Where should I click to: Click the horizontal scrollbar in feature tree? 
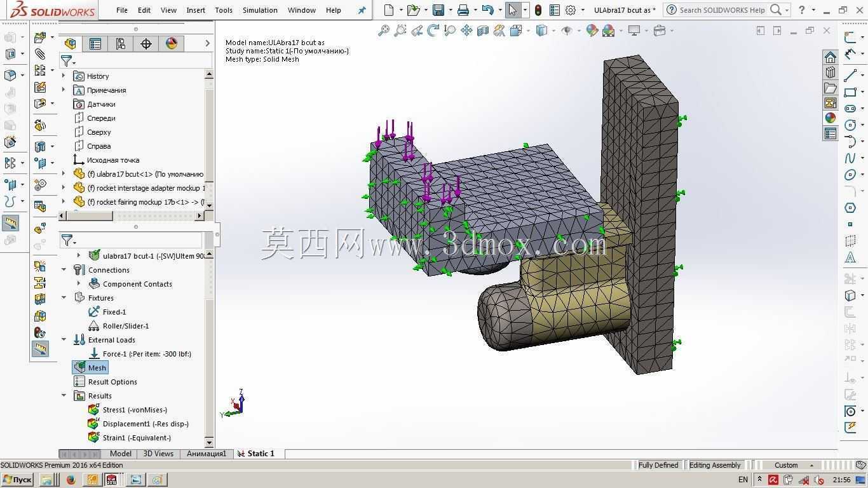point(90,216)
